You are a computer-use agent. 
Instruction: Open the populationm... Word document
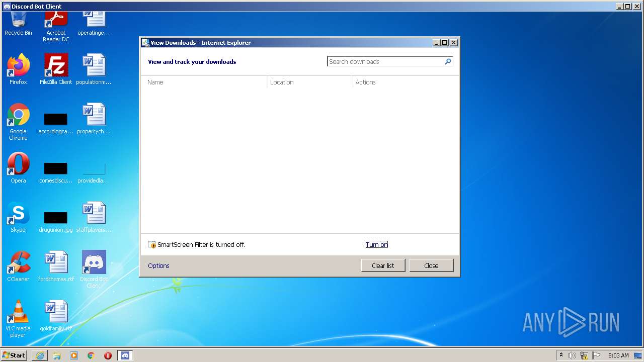(x=94, y=69)
